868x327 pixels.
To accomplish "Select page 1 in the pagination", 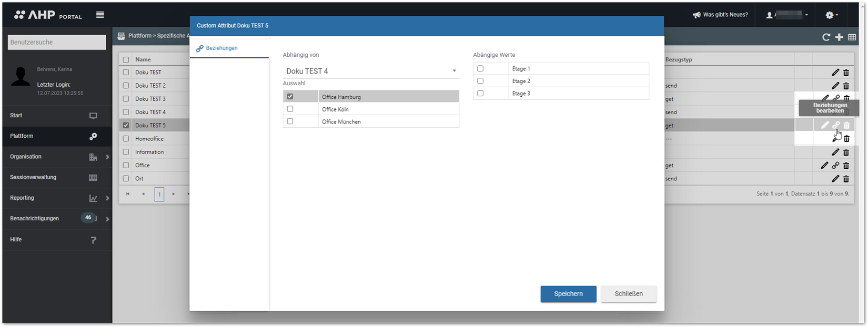I will tap(159, 195).
